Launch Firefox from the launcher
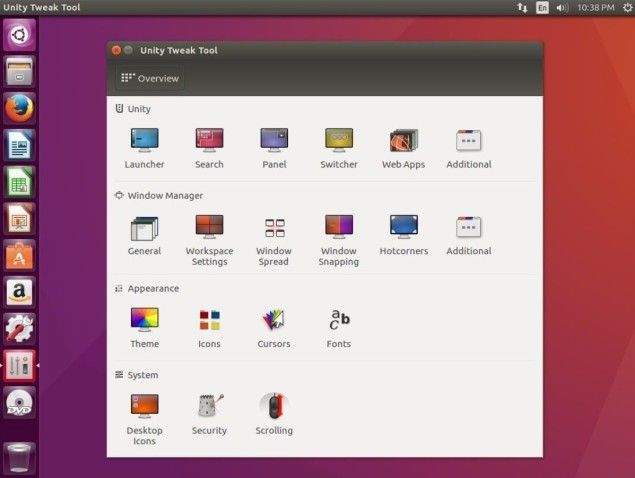The width and height of the screenshot is (635, 478). tap(19, 109)
